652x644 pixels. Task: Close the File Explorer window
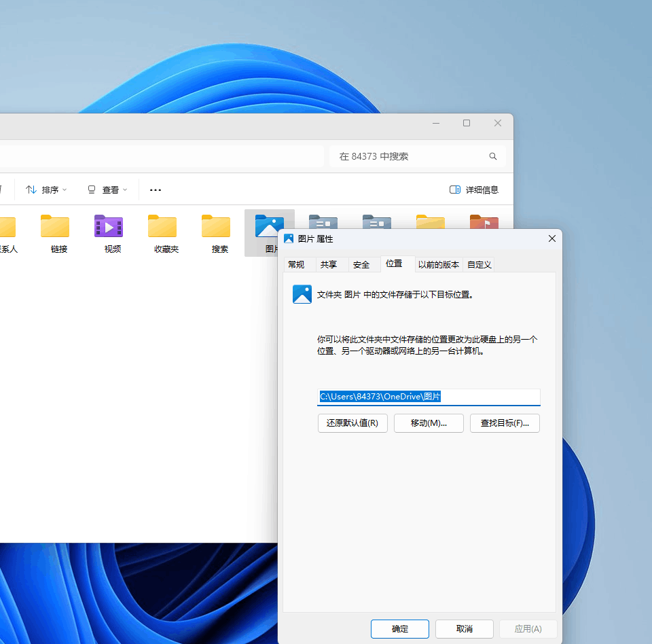click(x=498, y=123)
